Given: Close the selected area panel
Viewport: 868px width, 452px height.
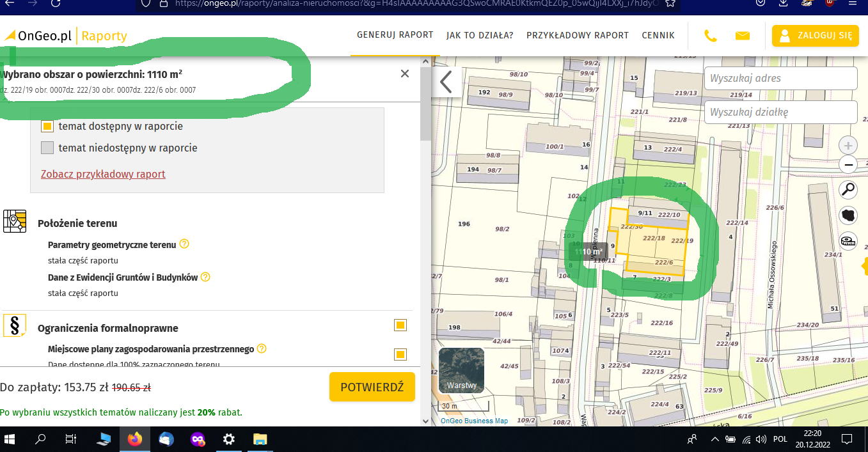Looking at the screenshot, I should tap(404, 74).
